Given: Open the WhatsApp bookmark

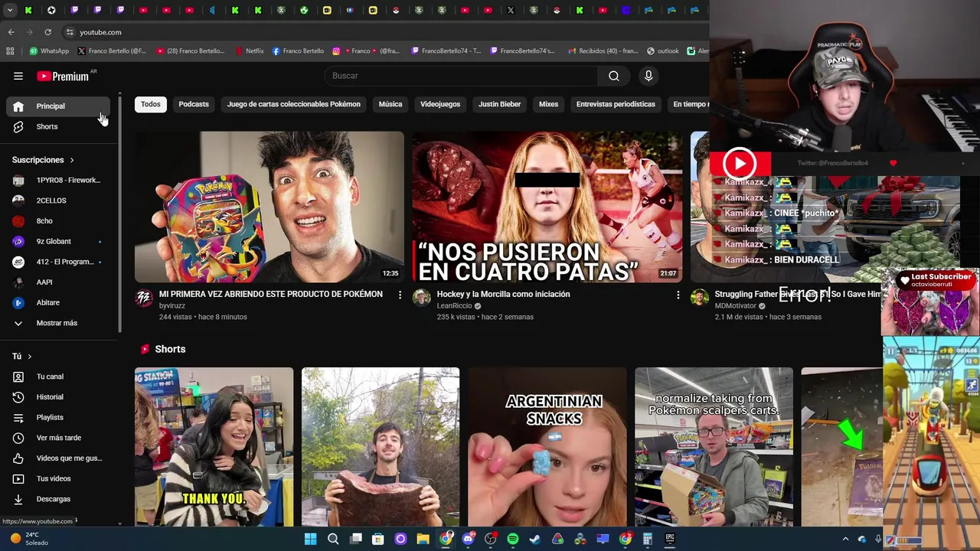Looking at the screenshot, I should [49, 51].
